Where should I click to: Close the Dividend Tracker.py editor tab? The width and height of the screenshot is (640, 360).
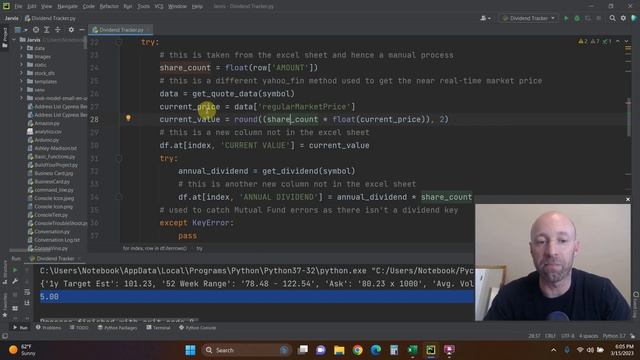click(x=149, y=30)
